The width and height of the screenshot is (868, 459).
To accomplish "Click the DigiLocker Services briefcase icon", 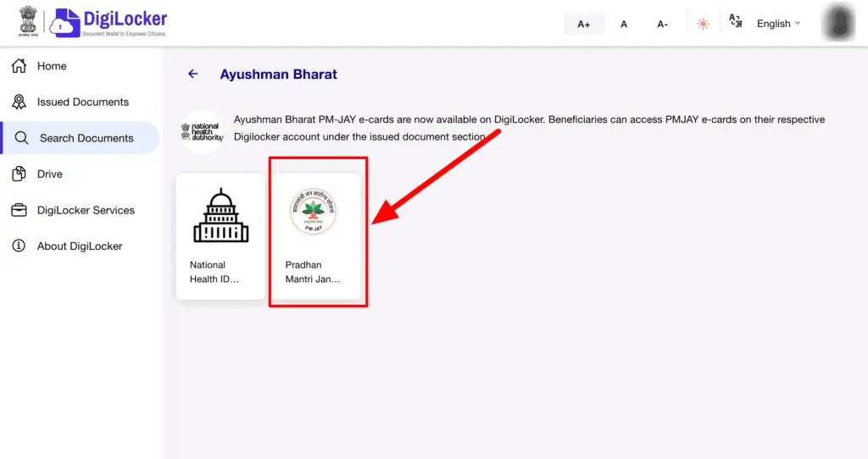I will (x=19, y=210).
